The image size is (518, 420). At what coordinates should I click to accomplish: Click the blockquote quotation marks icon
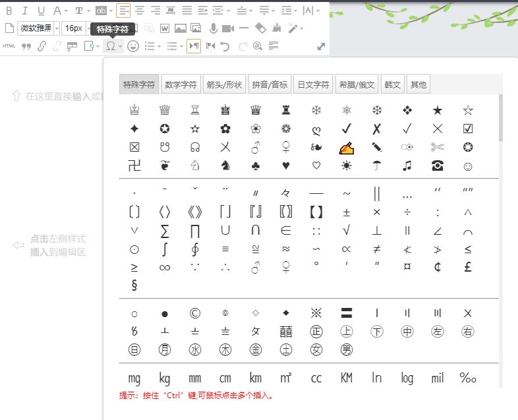26,46
